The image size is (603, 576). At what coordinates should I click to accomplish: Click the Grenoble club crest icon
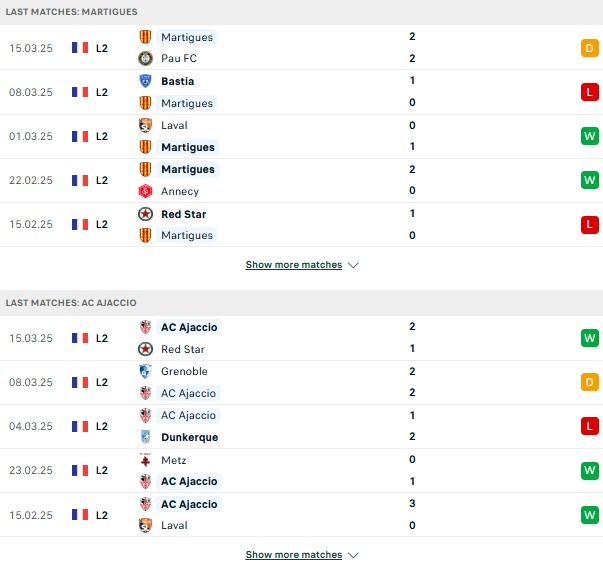point(145,371)
